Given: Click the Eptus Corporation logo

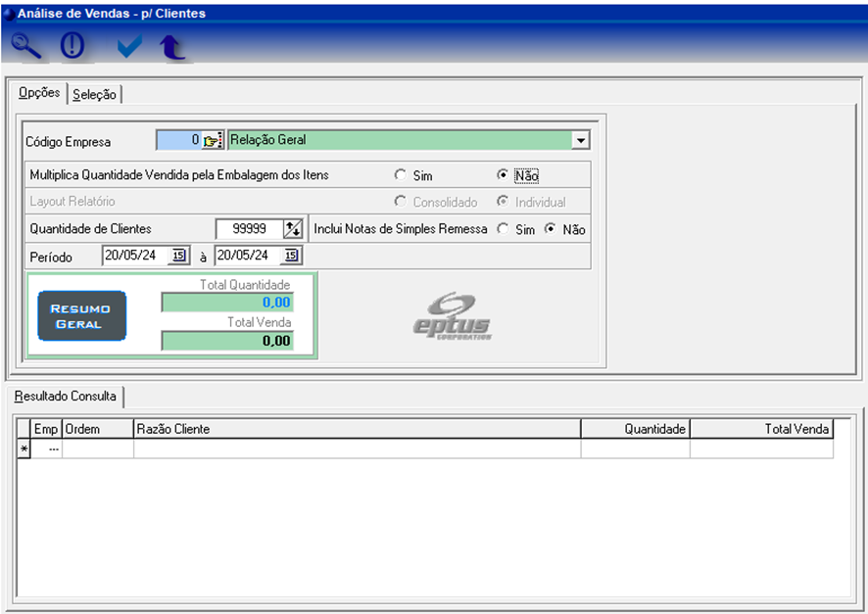Looking at the screenshot, I should pos(452,316).
